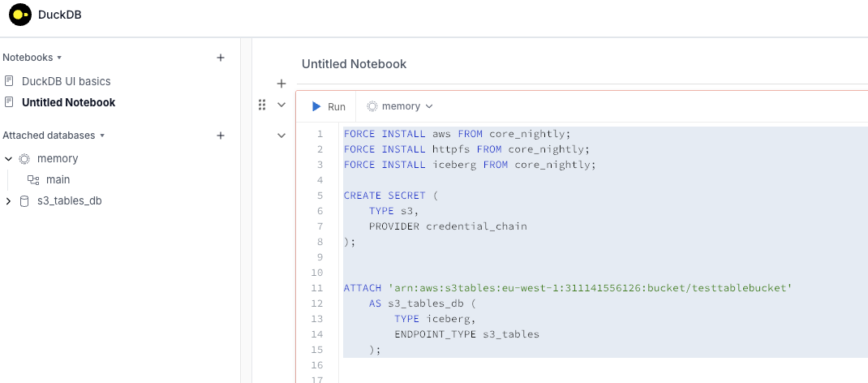The height and width of the screenshot is (383, 868).
Task: Collapse the cell using top chevron
Action: pos(281,105)
